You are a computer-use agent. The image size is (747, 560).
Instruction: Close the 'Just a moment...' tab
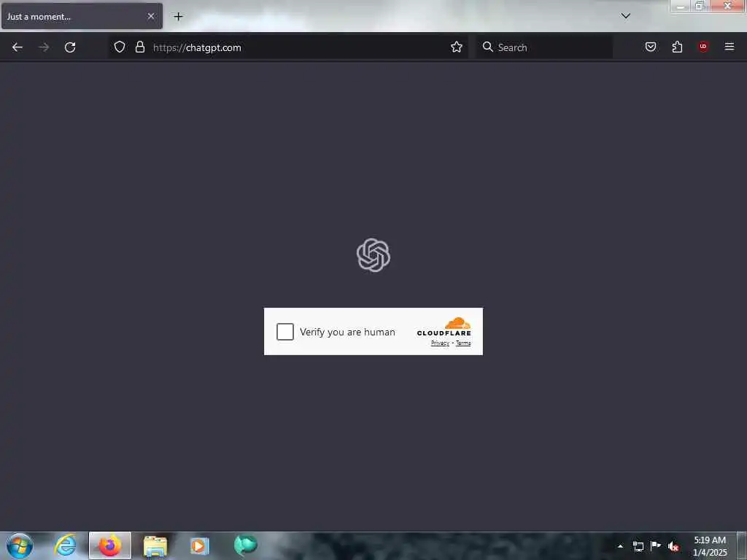(151, 16)
